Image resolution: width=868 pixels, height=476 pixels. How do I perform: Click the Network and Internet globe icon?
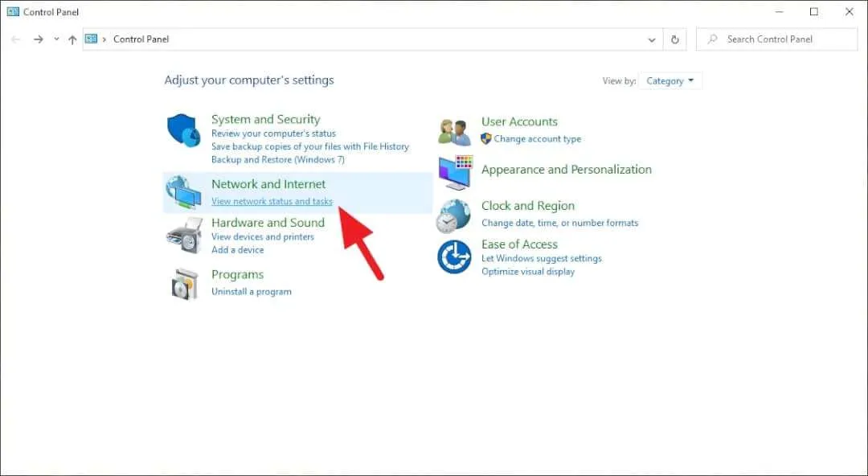(x=183, y=191)
